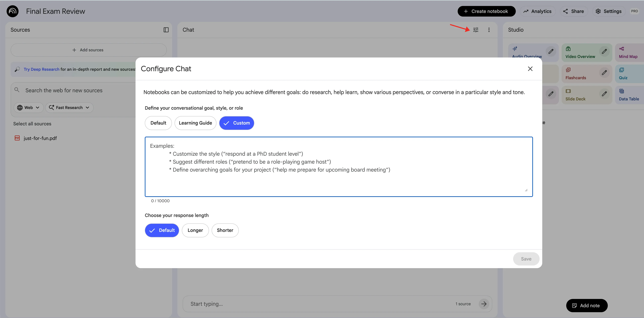Choose Shorter response length
Viewport: 644px width, 318px height.
(225, 230)
